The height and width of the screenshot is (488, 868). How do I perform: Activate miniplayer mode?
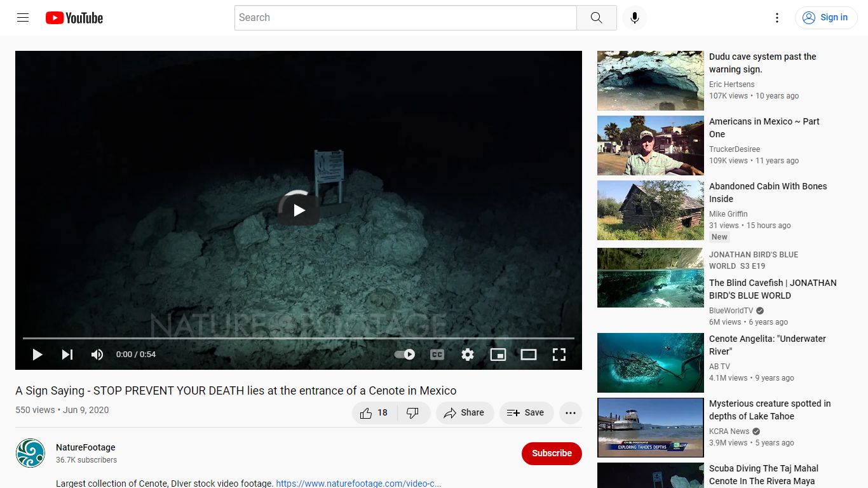point(498,355)
